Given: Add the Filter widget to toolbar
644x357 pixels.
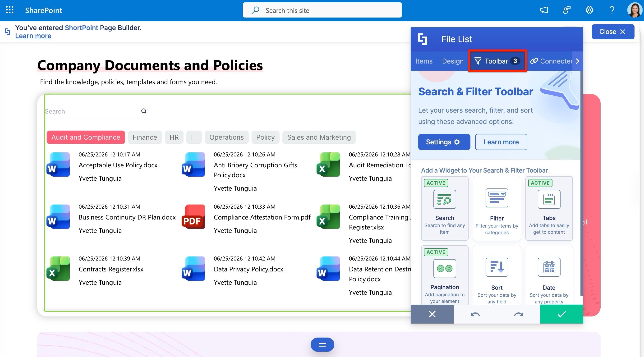Looking at the screenshot, I should (x=497, y=208).
